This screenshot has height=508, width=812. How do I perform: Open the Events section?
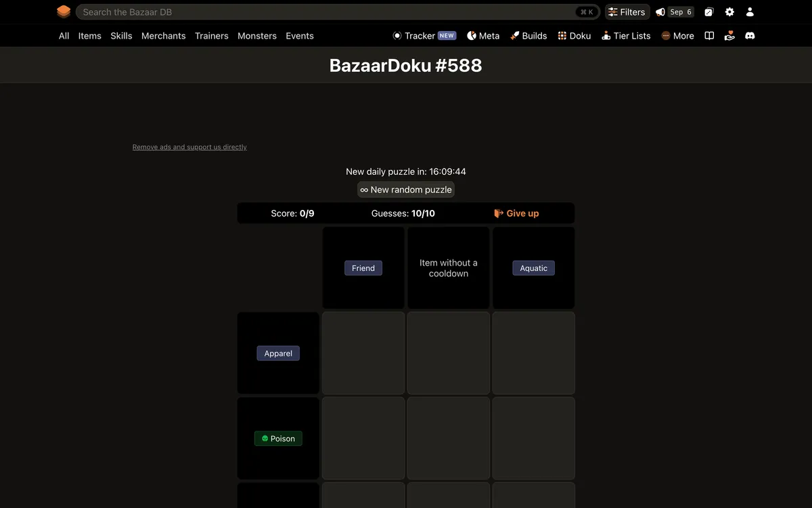[300, 36]
